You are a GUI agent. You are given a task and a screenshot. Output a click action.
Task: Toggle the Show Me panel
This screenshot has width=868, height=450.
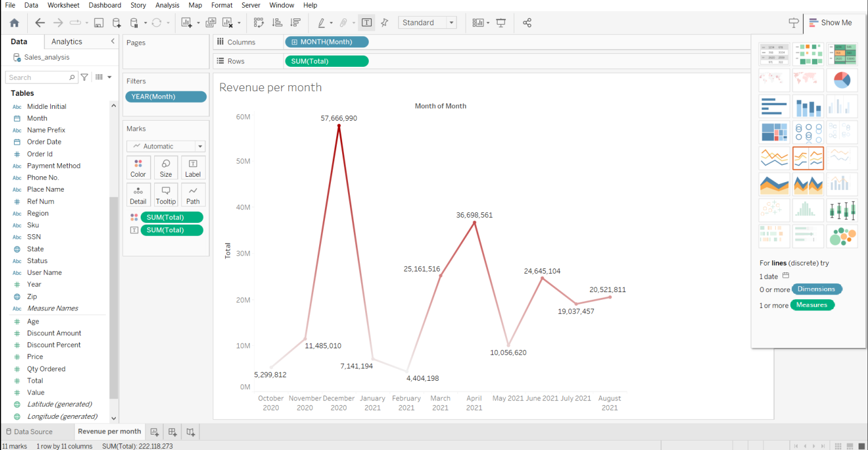[x=831, y=22]
